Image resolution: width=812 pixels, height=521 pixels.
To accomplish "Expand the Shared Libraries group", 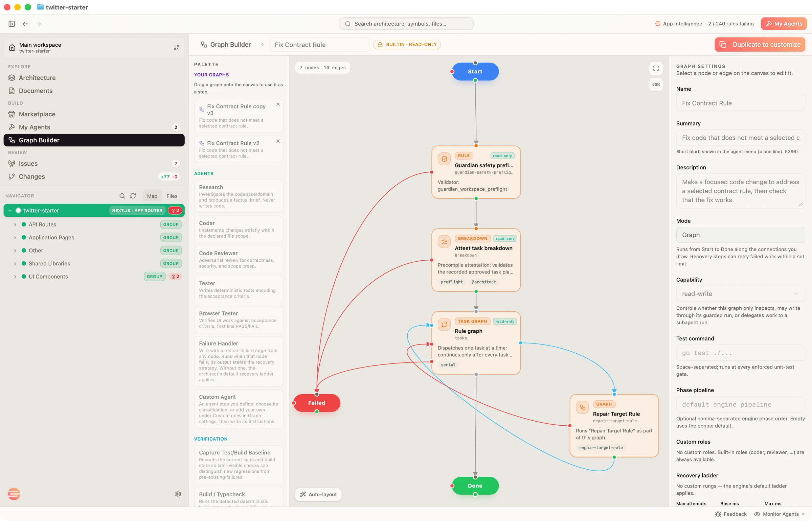I will [15, 264].
